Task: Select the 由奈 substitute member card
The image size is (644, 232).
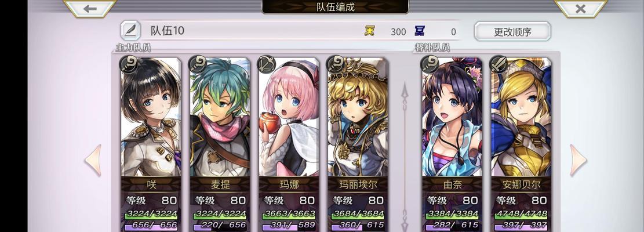Action: click(x=452, y=144)
